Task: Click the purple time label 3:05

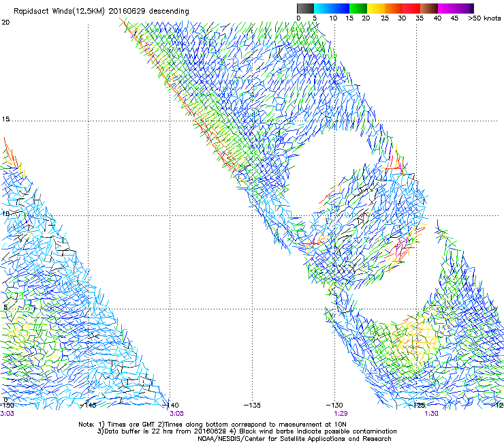Action: (x=177, y=414)
